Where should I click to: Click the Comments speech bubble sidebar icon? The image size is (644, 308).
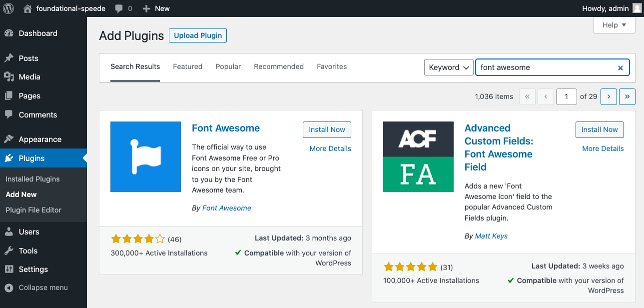click(9, 114)
